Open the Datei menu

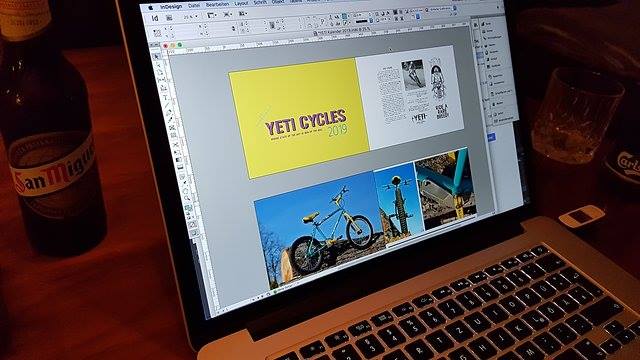[x=194, y=6]
